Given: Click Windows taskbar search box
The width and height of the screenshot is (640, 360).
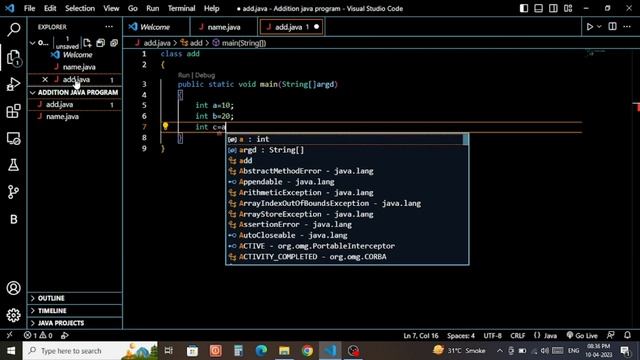Looking at the screenshot, I should click(90, 351).
